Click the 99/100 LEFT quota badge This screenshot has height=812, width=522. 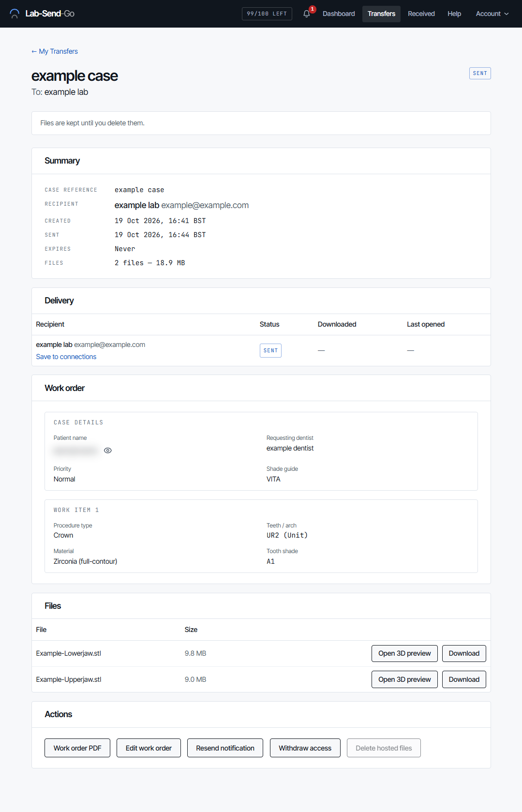[x=267, y=14]
